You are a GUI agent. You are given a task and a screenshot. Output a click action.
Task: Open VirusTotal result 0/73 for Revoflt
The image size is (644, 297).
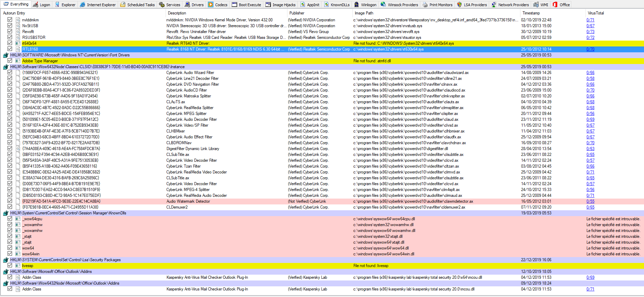pyautogui.click(x=590, y=32)
